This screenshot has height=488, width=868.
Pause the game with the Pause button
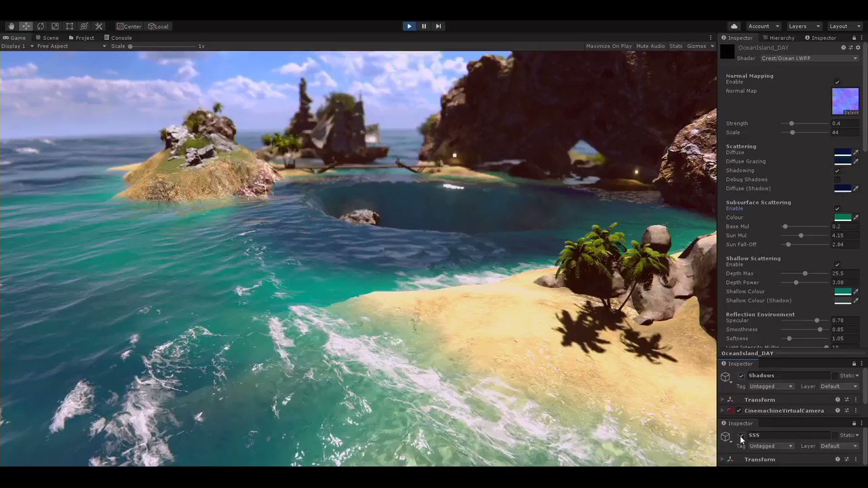[x=424, y=26]
